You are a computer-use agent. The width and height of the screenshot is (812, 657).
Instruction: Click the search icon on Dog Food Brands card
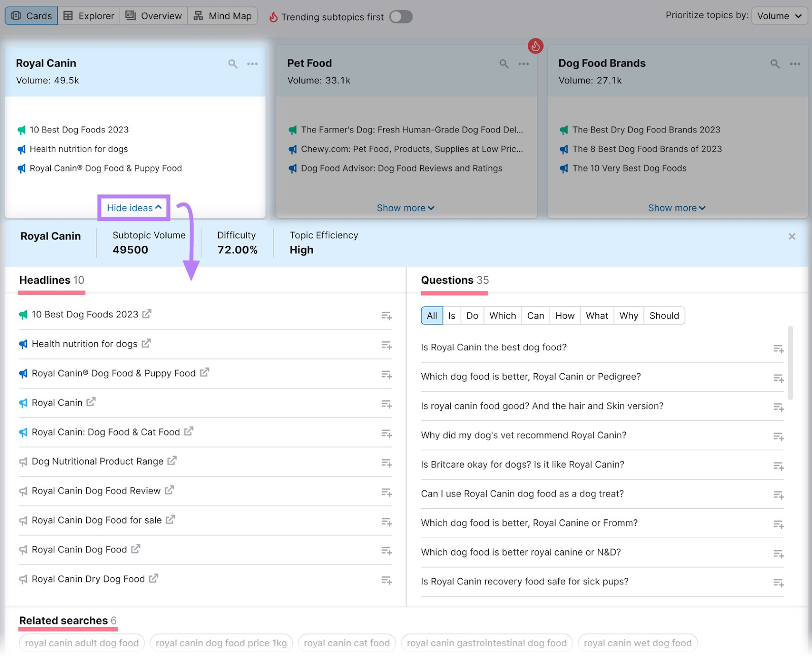(x=774, y=64)
